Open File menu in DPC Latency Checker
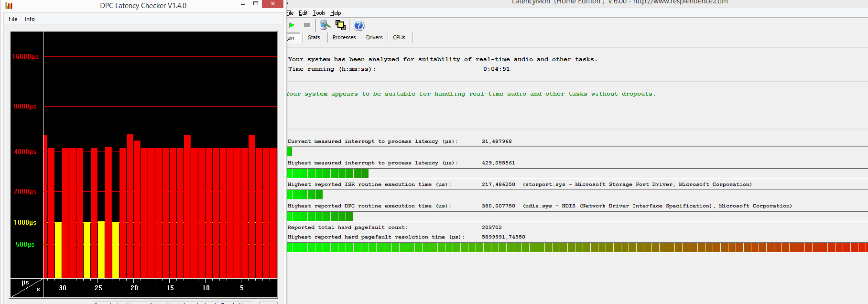Viewport: 868px width, 304px height. 13,19
